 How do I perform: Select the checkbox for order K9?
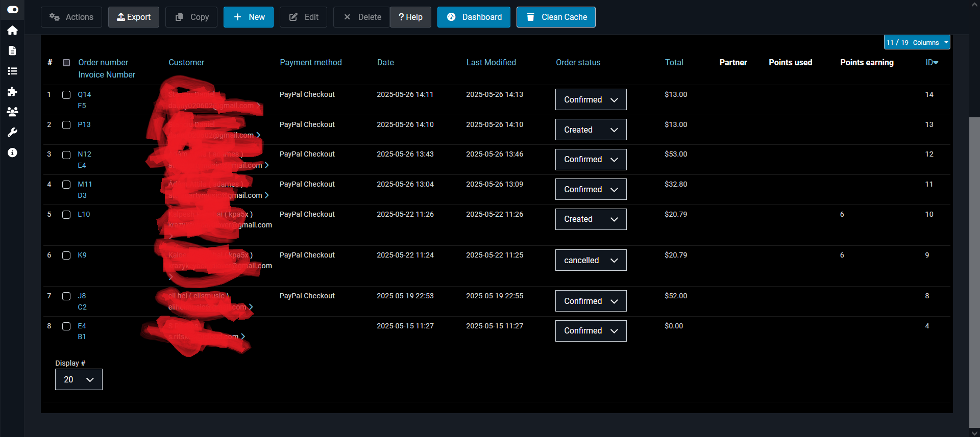click(x=66, y=255)
